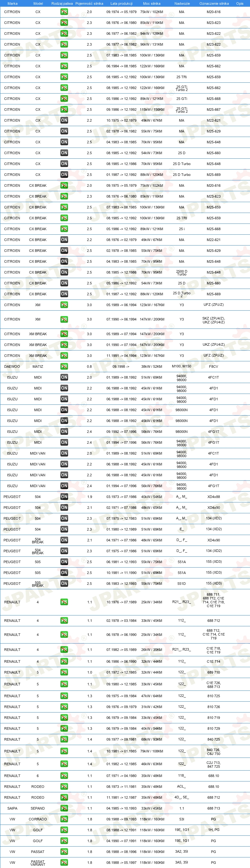Click engine code M25-667
Image resolution: width=250 pixels, height=868 pixels.
[x=214, y=109]
